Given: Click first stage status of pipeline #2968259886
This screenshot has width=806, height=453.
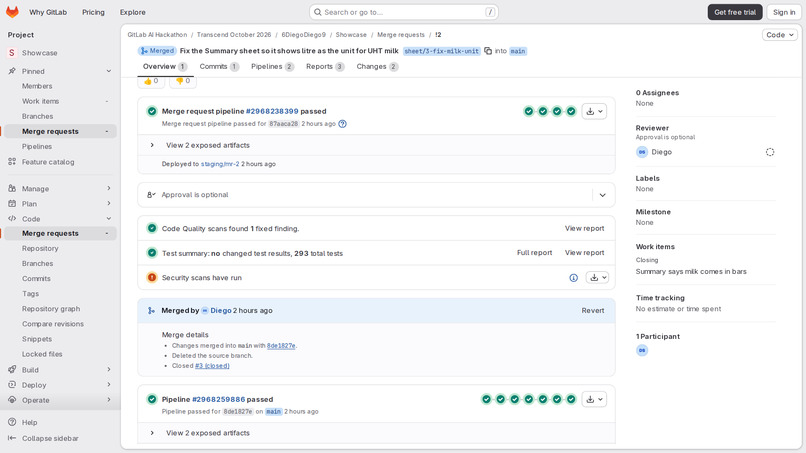Looking at the screenshot, I should [x=486, y=399].
